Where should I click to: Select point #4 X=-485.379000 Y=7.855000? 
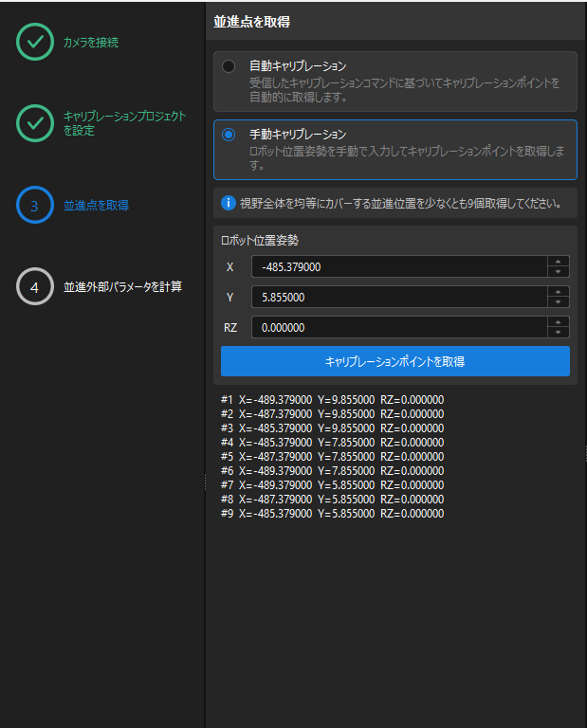tap(333, 443)
